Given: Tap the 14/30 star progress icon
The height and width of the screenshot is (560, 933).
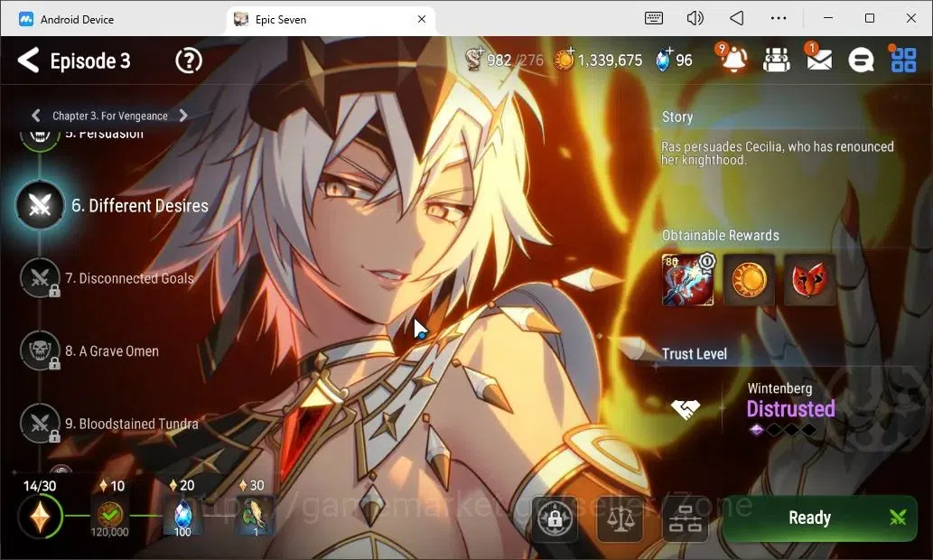Looking at the screenshot, I should [40, 517].
